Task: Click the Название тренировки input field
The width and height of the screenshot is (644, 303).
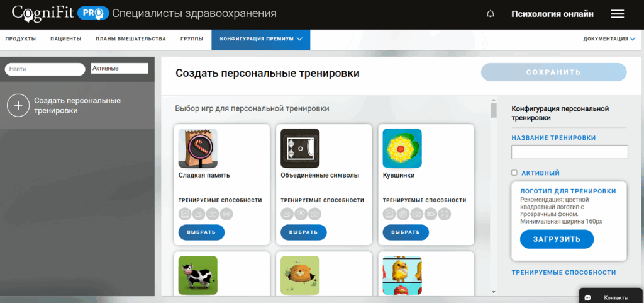Action: pyautogui.click(x=569, y=152)
